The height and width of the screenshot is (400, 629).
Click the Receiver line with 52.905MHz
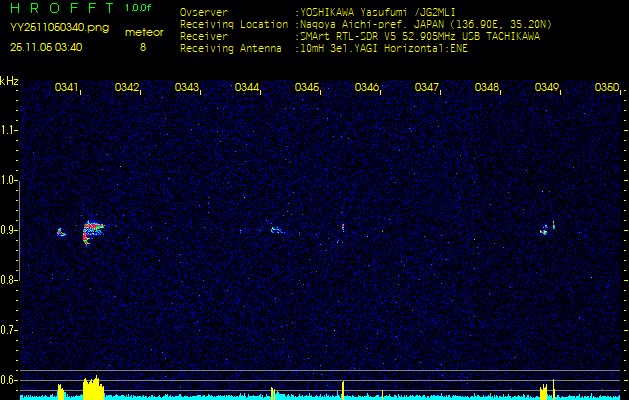[420, 37]
